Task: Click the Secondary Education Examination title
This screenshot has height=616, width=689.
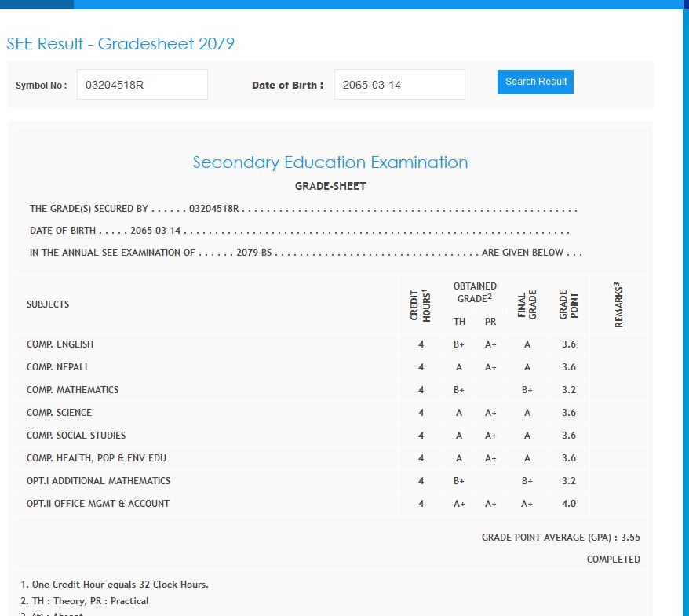Action: pyautogui.click(x=330, y=162)
